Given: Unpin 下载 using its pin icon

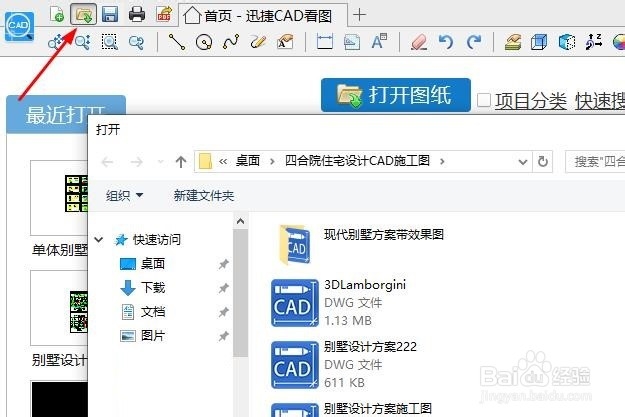Looking at the screenshot, I should pos(224,288).
